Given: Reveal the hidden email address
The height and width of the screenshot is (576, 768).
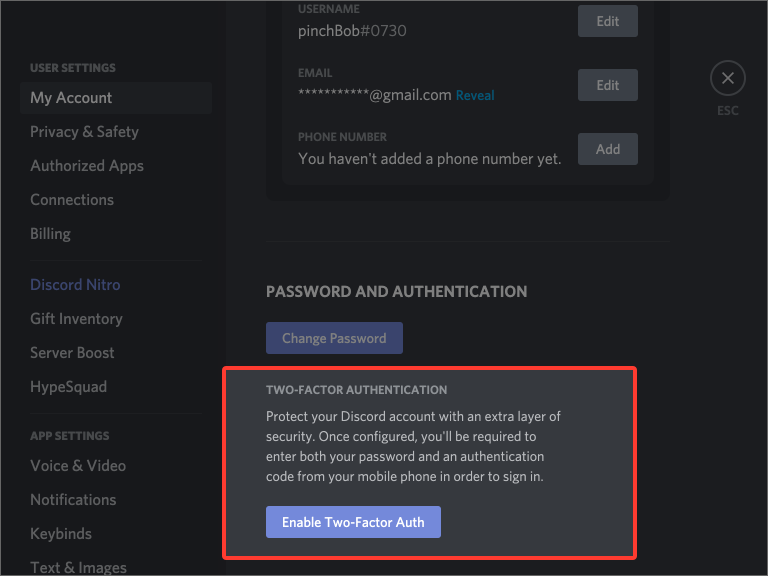Looking at the screenshot, I should pos(475,95).
